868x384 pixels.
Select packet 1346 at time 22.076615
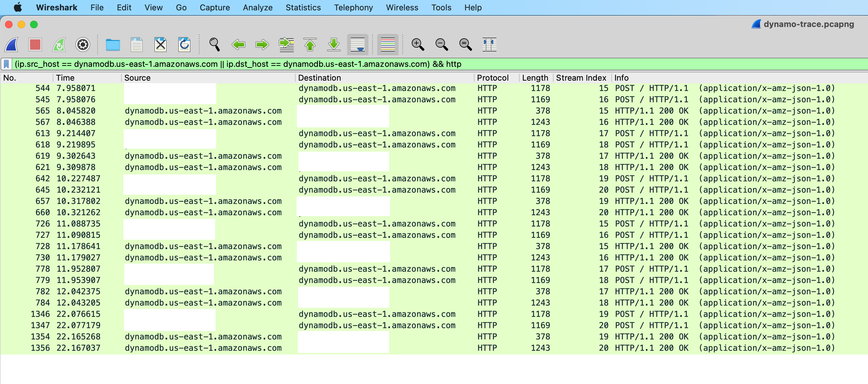(434, 314)
